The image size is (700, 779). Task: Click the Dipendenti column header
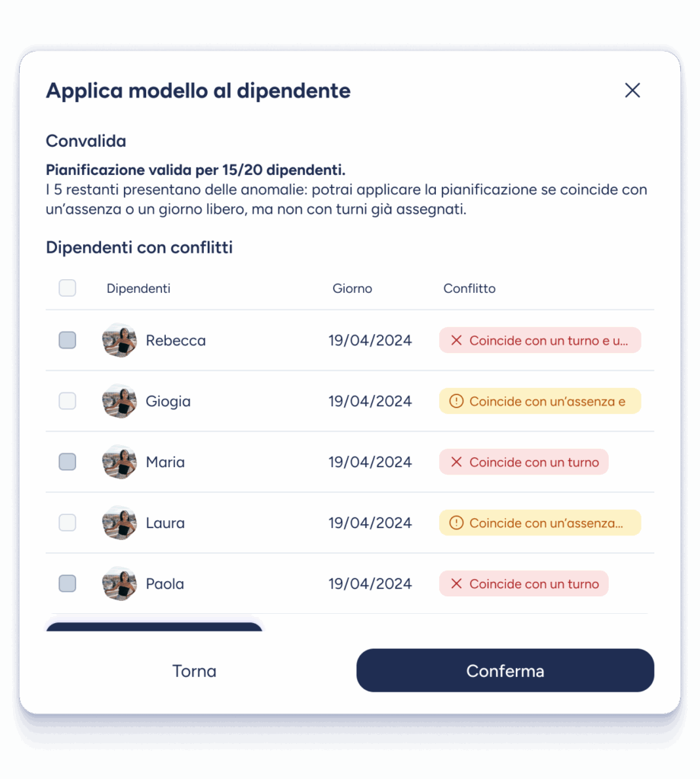tap(138, 288)
